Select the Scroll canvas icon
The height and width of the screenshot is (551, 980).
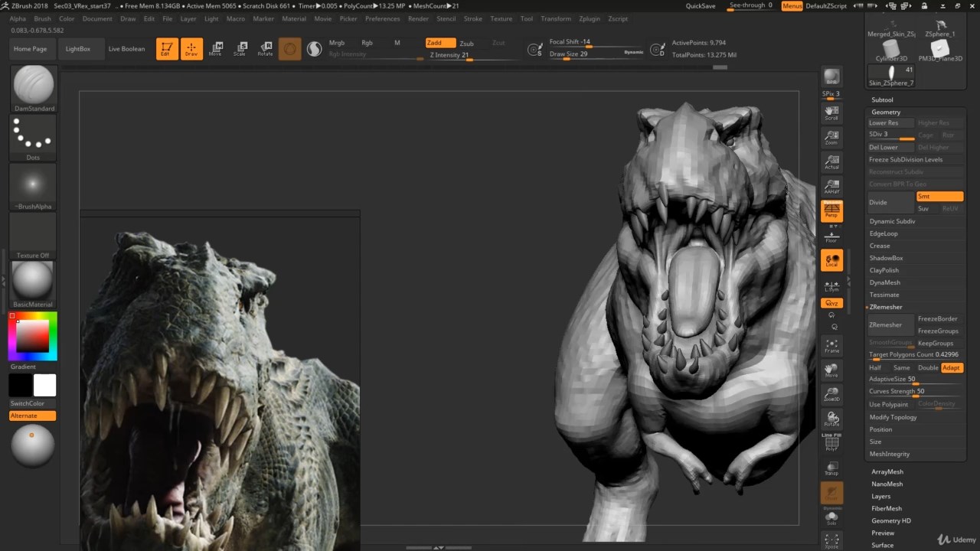pyautogui.click(x=831, y=113)
